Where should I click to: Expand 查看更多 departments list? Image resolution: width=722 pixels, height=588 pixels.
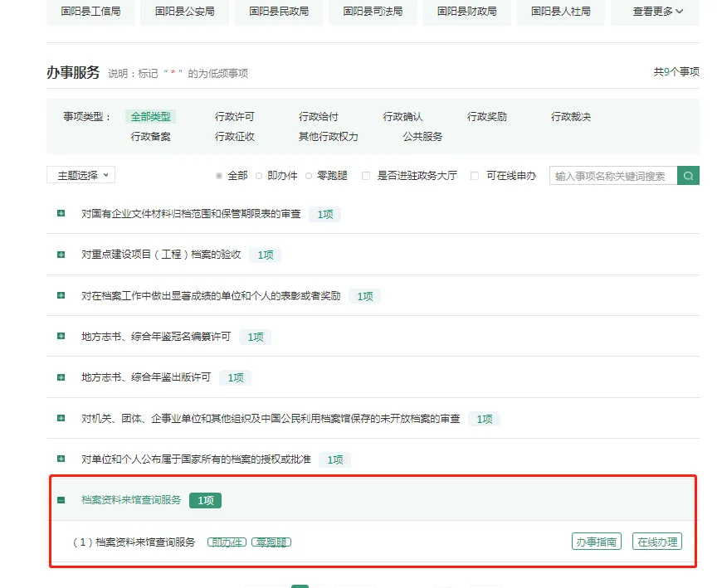point(658,12)
